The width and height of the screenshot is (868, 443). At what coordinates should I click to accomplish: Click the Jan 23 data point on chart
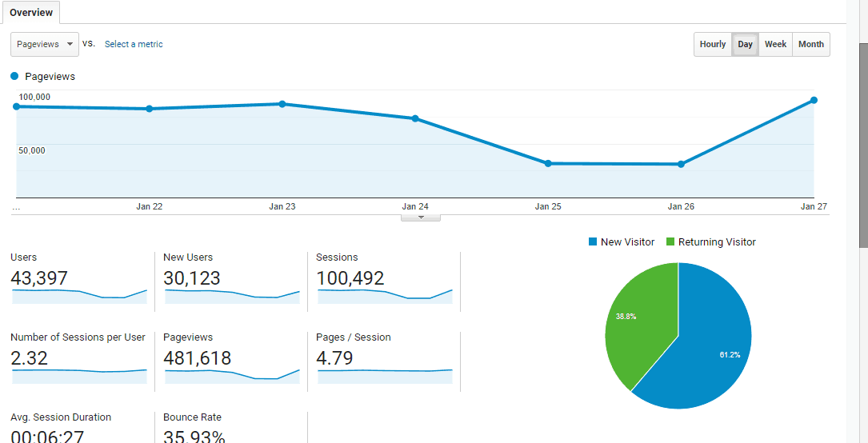282,104
